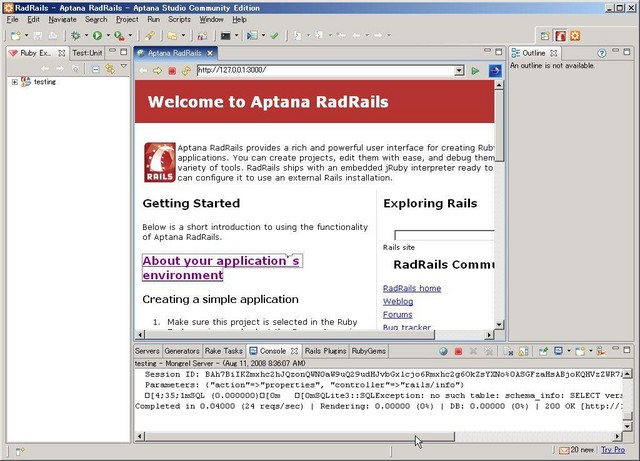The height and width of the screenshot is (461, 640).
Task: Switch to the RubyGems tab
Action: tap(369, 351)
